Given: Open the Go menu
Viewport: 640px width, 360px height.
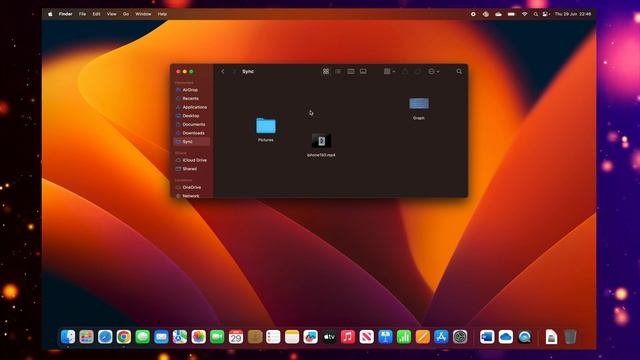Looking at the screenshot, I should tap(126, 14).
